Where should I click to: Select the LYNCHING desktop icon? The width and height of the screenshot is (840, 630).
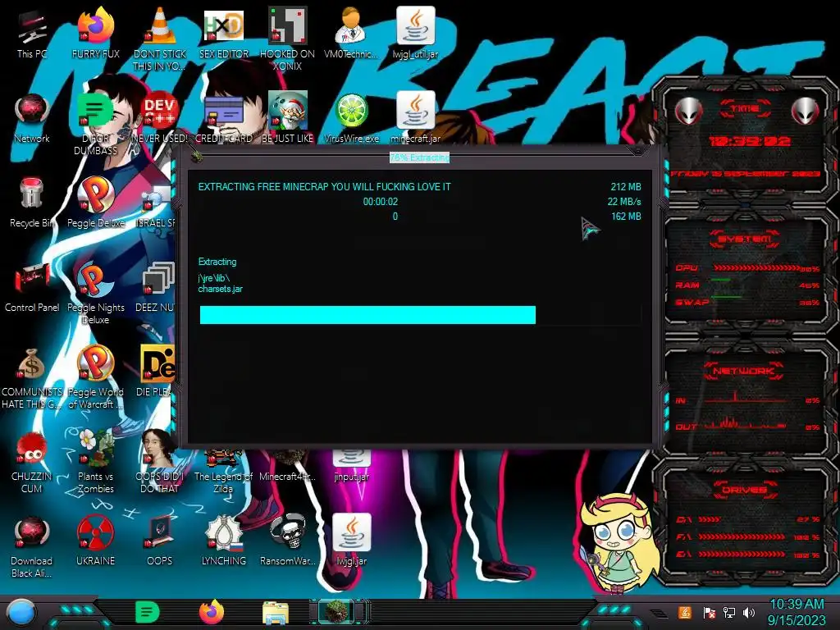(x=223, y=541)
